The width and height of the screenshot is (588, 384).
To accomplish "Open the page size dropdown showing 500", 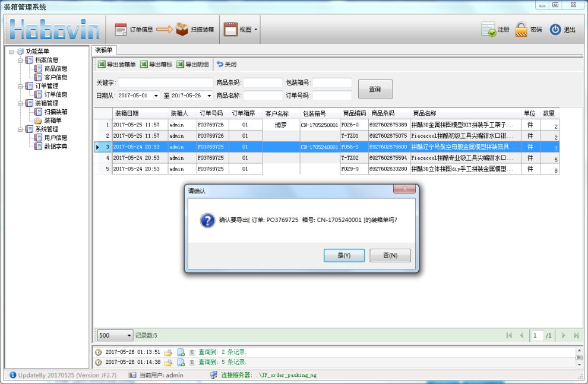I will click(x=129, y=335).
